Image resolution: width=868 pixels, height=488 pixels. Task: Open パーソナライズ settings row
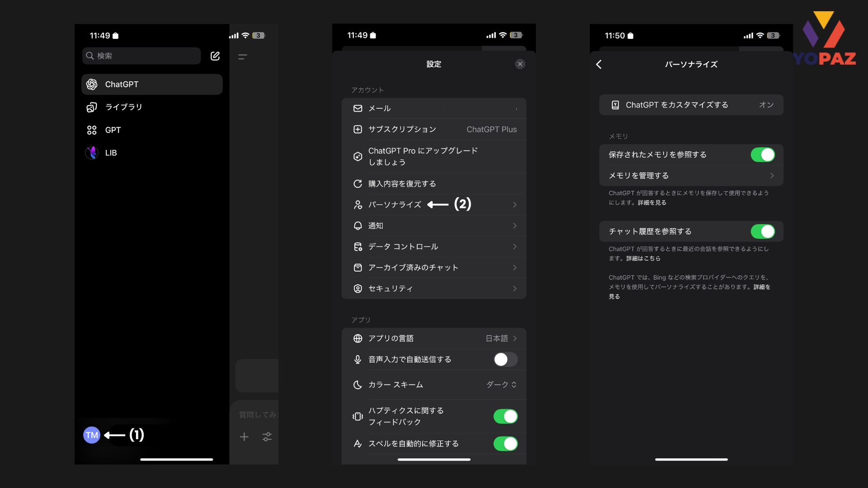(x=434, y=205)
